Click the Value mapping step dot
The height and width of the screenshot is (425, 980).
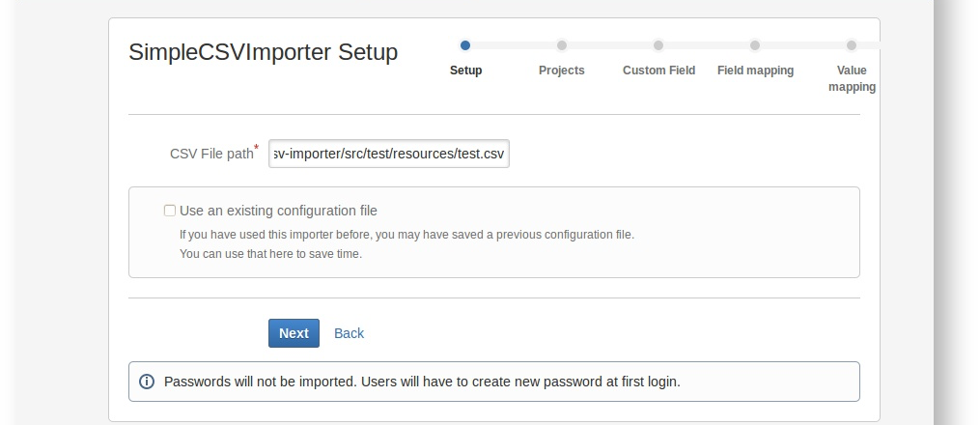[x=852, y=45]
